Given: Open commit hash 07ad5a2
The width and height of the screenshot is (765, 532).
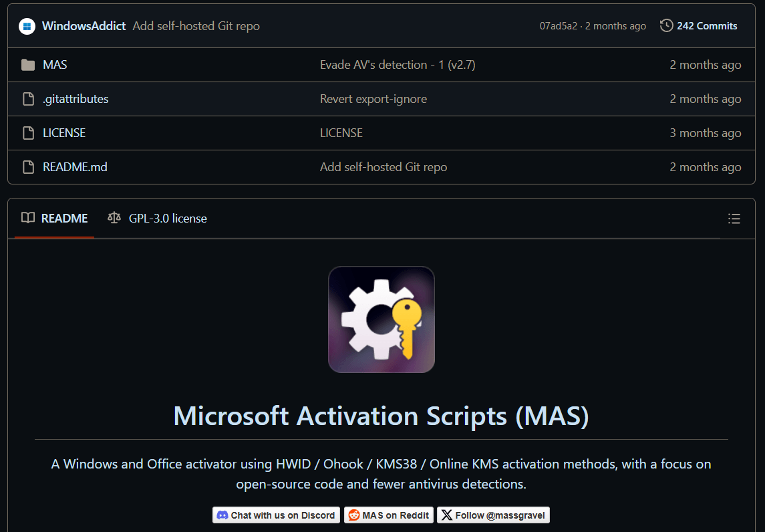Looking at the screenshot, I should click(x=558, y=26).
